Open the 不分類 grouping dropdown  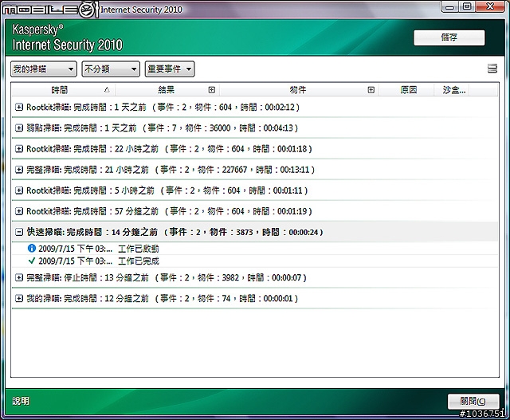[111, 69]
